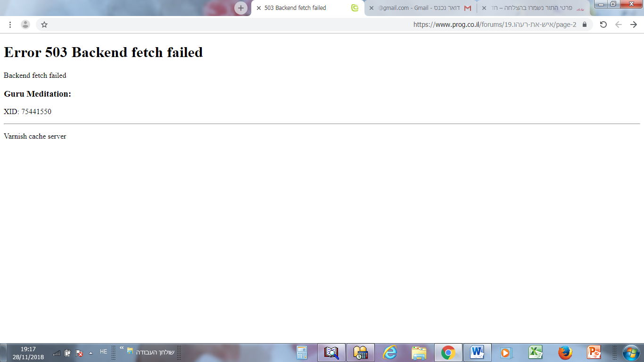Switch to the Word taskbar window
Viewport: 644px width, 362px height.
coord(477,353)
